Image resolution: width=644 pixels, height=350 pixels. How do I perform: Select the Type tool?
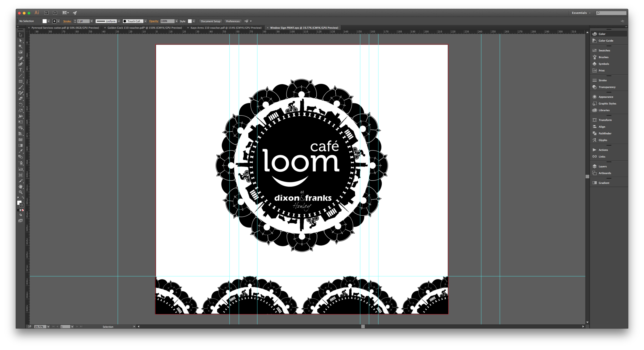[x=21, y=70]
